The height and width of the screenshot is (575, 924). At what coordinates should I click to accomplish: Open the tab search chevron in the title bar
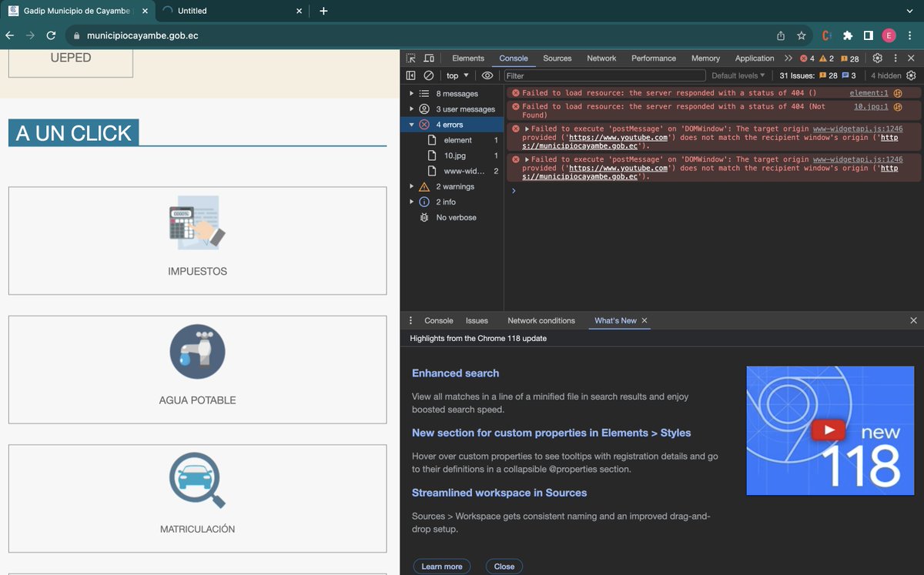pyautogui.click(x=909, y=11)
